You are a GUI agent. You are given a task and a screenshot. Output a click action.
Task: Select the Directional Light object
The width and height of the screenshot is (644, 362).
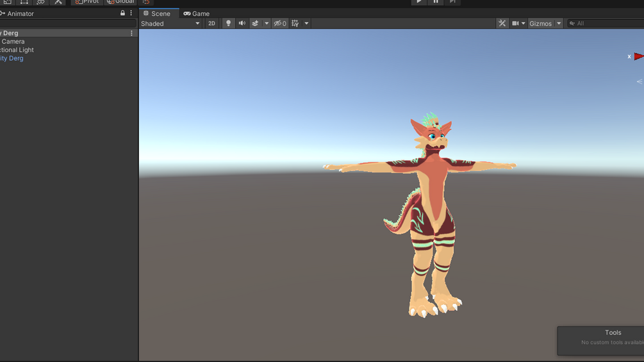17,50
